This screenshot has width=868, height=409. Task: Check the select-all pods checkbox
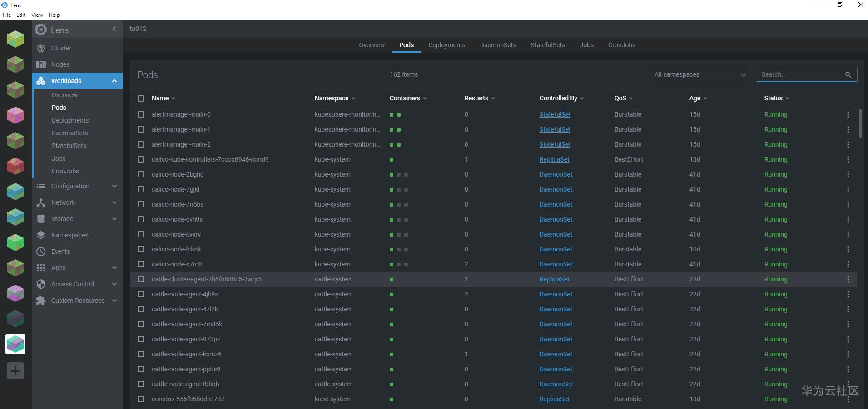[x=141, y=99]
